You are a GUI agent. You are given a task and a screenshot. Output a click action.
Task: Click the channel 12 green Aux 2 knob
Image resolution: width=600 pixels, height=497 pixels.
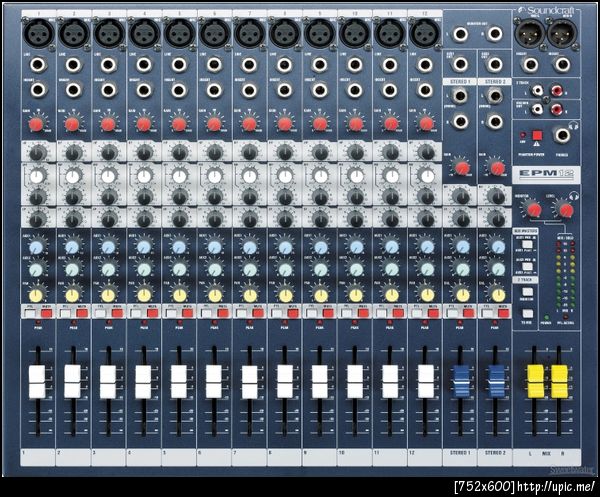pyautogui.click(x=427, y=269)
